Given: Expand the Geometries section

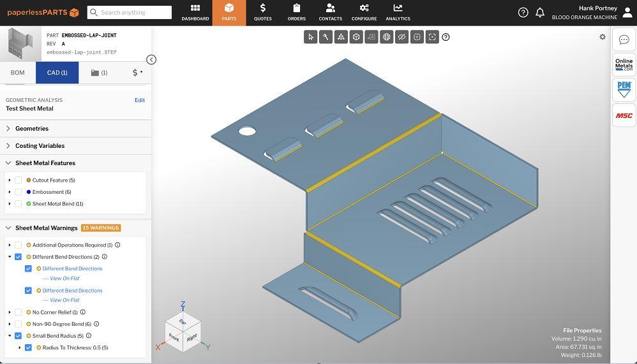Looking at the screenshot, I should tap(75, 129).
